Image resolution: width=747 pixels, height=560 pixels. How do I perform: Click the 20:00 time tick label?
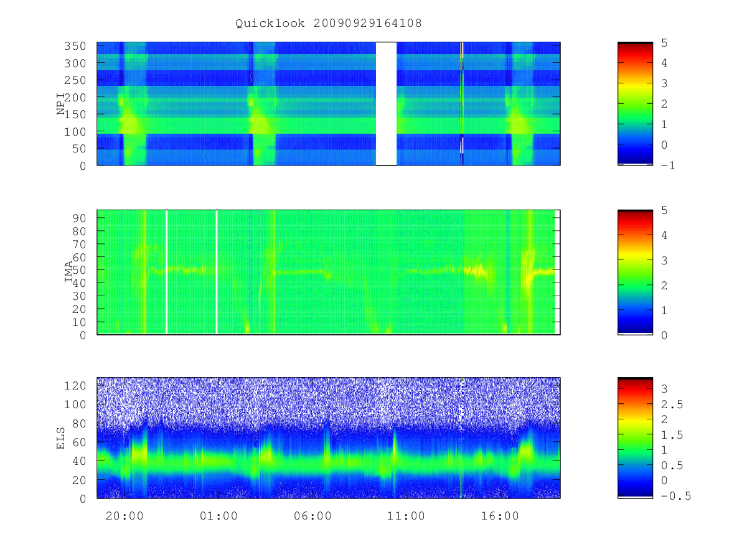click(x=125, y=516)
